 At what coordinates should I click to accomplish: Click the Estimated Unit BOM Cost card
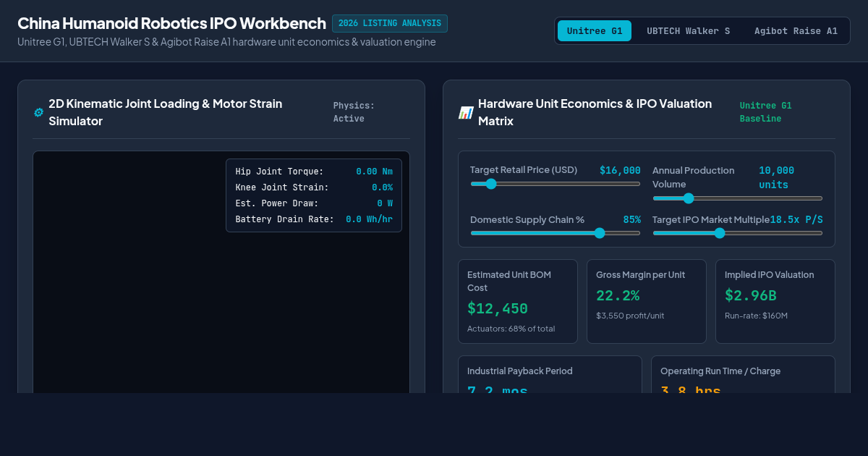pos(518,301)
